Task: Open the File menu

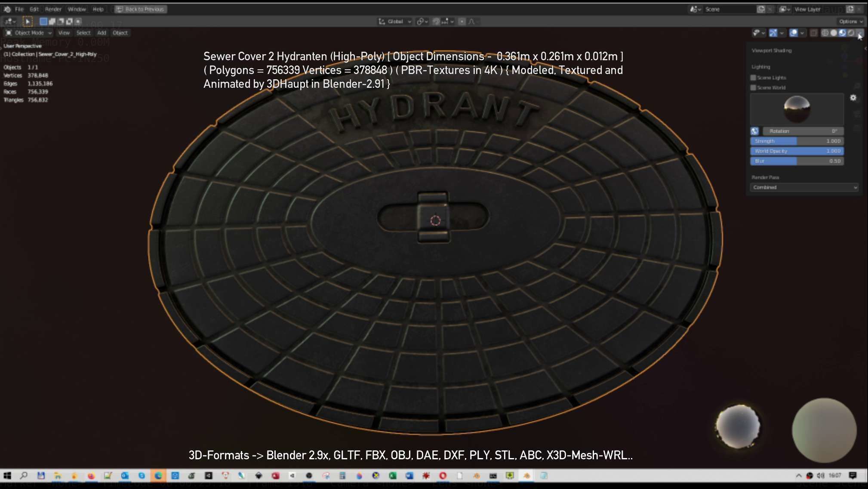Action: [19, 9]
